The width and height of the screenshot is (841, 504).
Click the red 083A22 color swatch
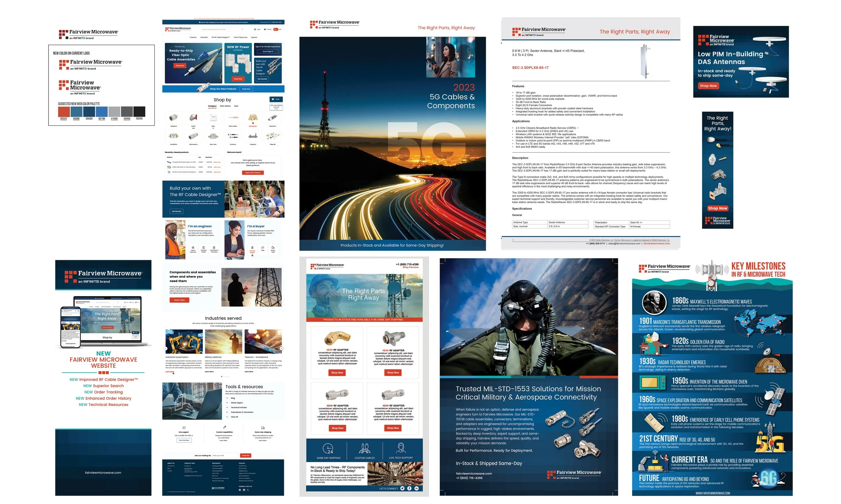pos(64,112)
